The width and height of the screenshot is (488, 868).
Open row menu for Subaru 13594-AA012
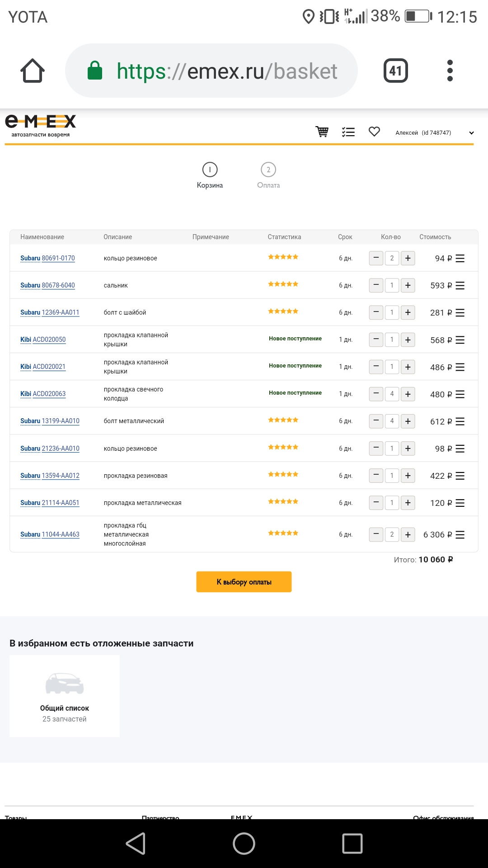coord(460,476)
